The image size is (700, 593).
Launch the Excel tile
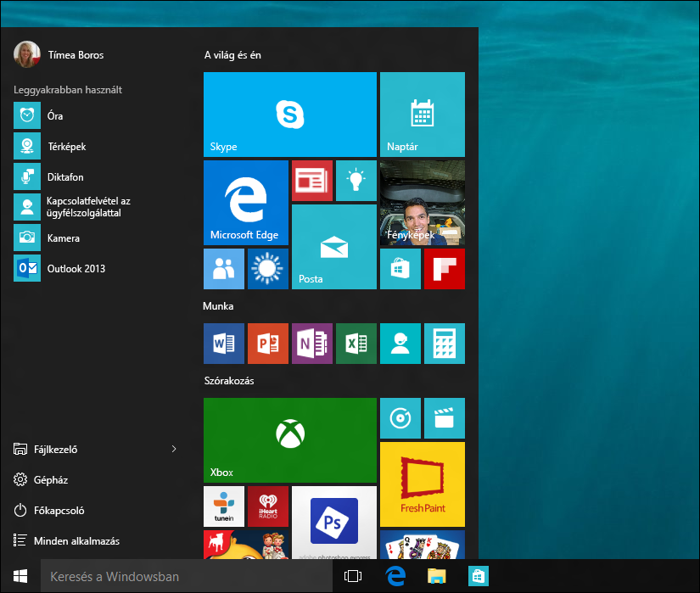pyautogui.click(x=356, y=344)
